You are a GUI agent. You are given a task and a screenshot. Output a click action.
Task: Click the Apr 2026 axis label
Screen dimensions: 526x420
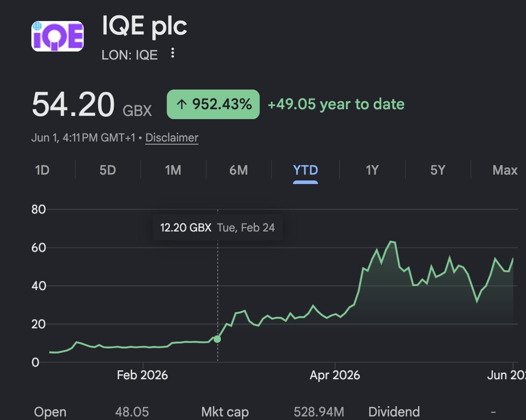[x=335, y=375]
